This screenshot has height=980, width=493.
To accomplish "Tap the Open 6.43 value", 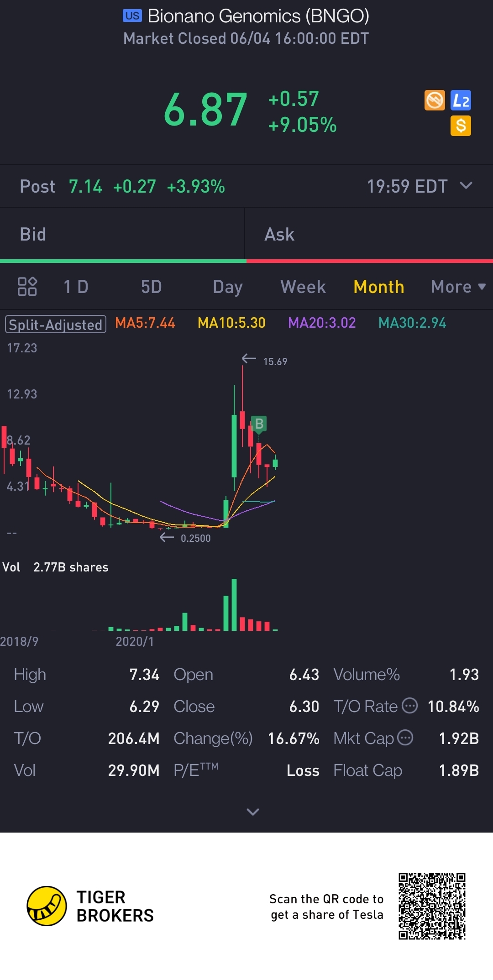I will tap(304, 674).
